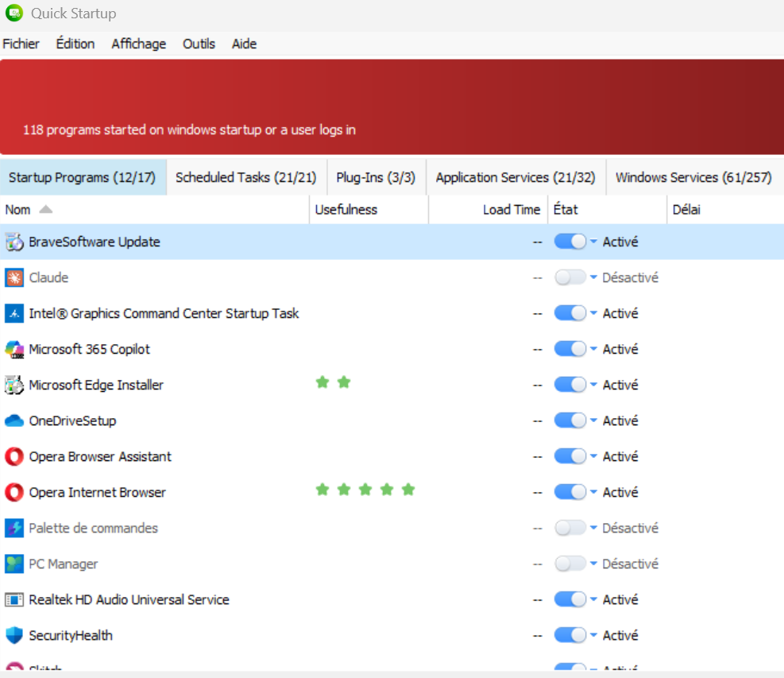
Task: Click the two-star rating for Microsoft Edge Installer
Action: pos(333,383)
